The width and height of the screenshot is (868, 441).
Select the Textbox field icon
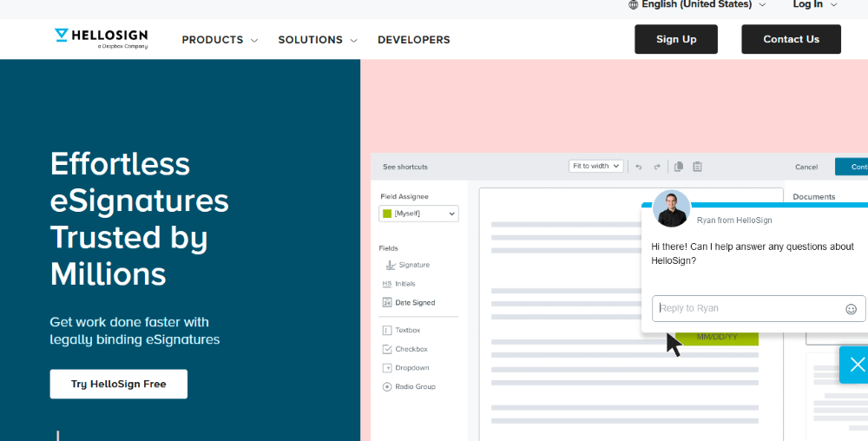tap(387, 331)
